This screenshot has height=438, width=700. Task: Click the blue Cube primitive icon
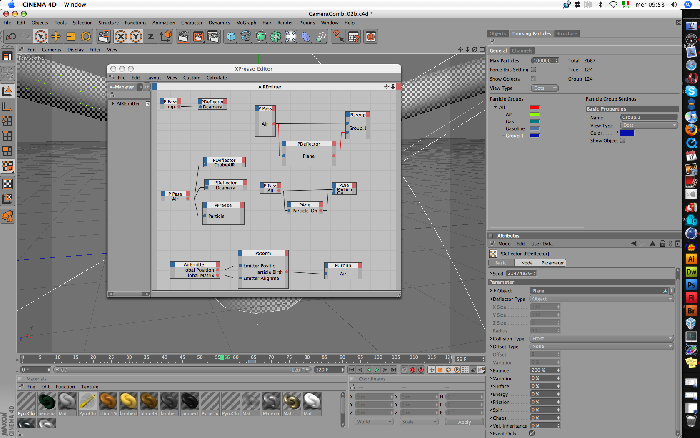(231, 36)
